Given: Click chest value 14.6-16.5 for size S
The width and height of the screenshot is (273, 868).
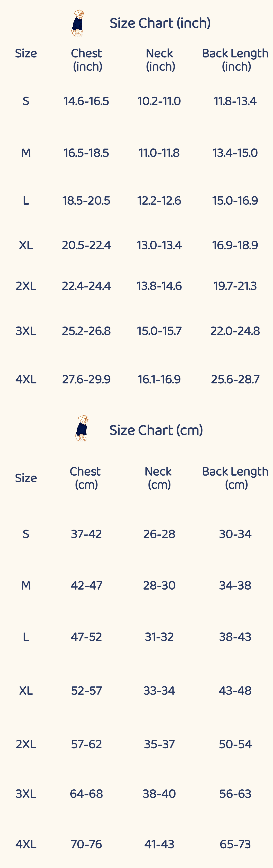Looking at the screenshot, I should [86, 101].
